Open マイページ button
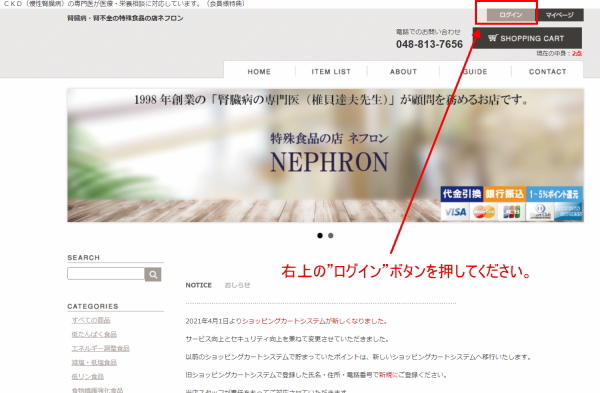Viewport: 600px width, 393px height. [x=559, y=15]
